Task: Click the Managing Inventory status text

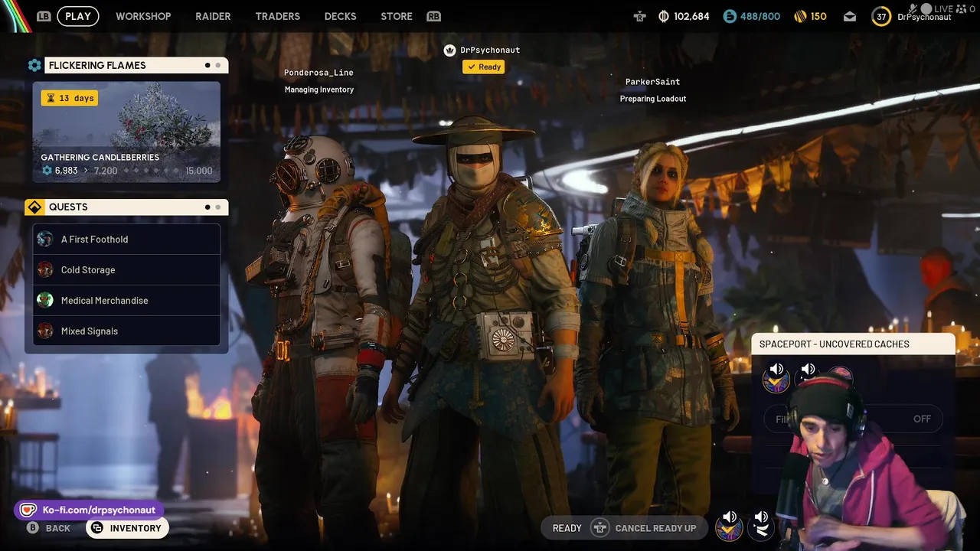Action: point(319,90)
